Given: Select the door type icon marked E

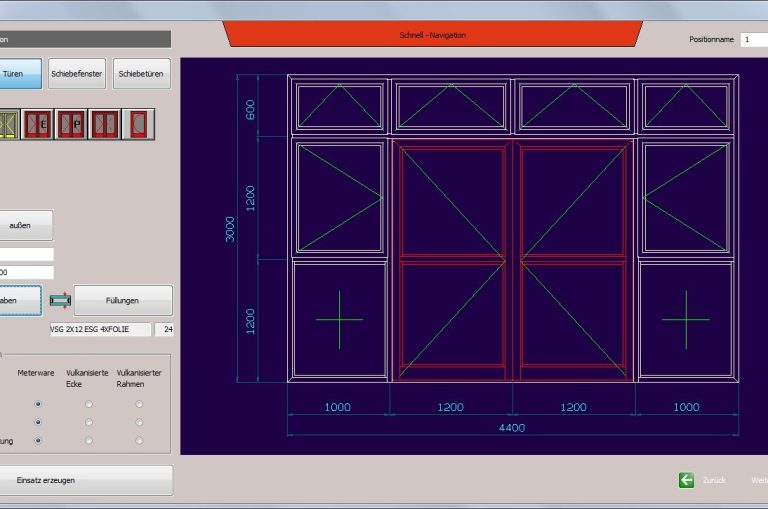Looking at the screenshot, I should click(x=38, y=124).
